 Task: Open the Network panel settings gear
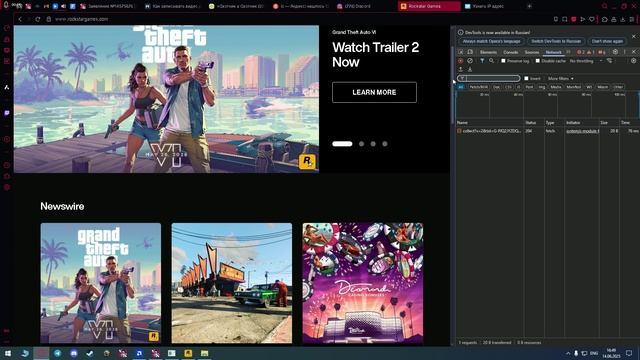click(633, 61)
